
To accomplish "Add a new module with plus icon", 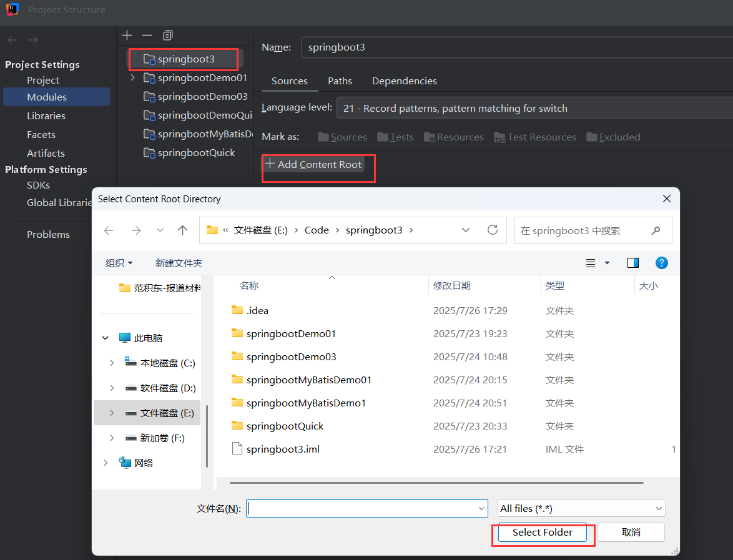I will click(x=127, y=35).
